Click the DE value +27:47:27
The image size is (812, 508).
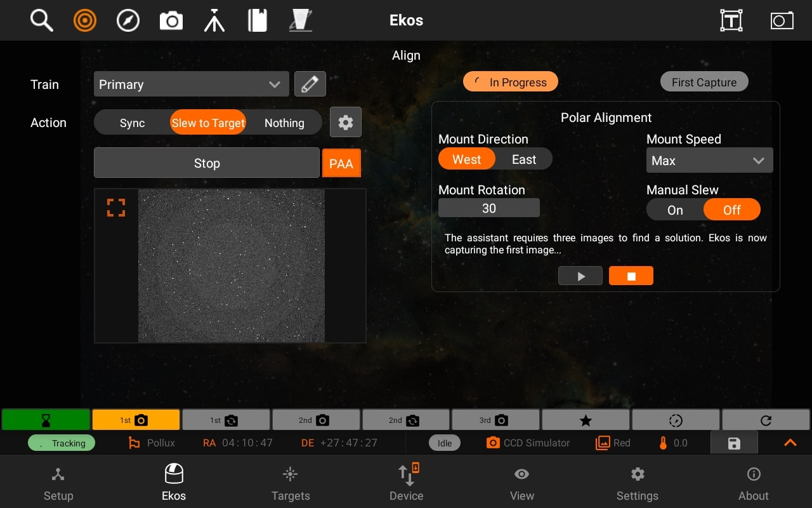click(349, 443)
